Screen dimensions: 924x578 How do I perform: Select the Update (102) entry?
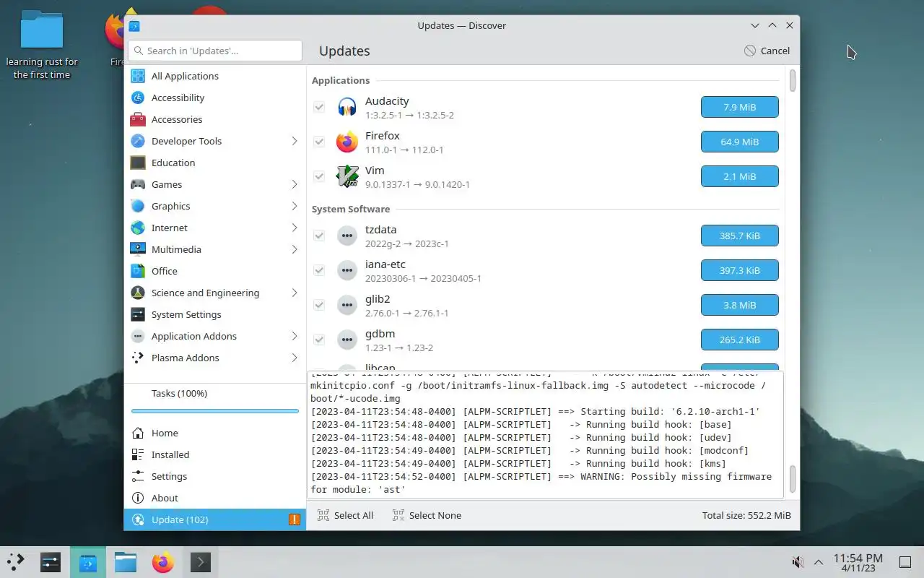tap(215, 519)
